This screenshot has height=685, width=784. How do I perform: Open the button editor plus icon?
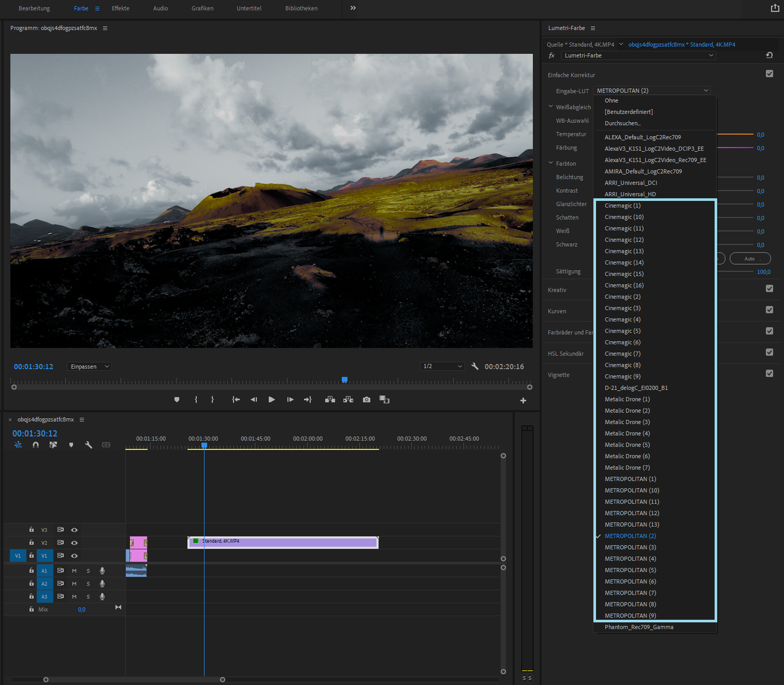(523, 400)
